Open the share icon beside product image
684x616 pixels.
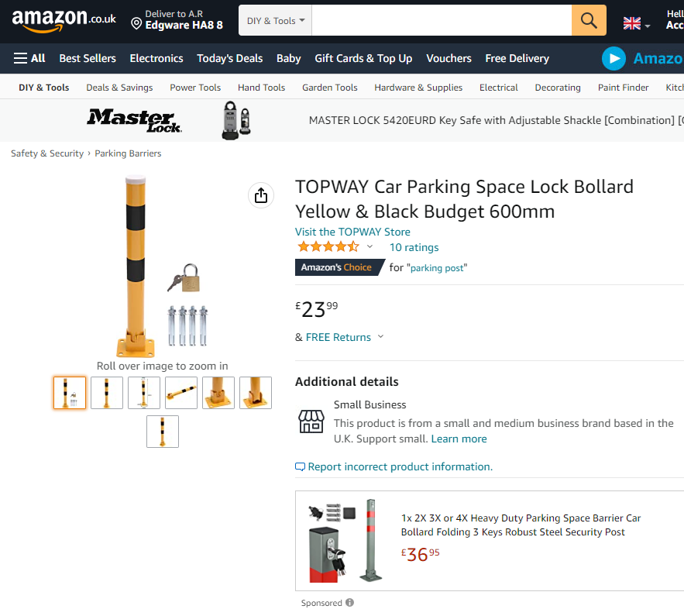261,195
